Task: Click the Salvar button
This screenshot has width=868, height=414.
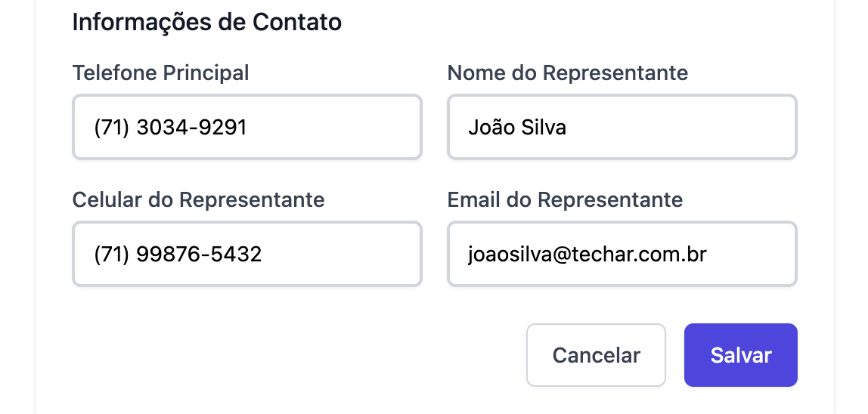Action: click(740, 355)
